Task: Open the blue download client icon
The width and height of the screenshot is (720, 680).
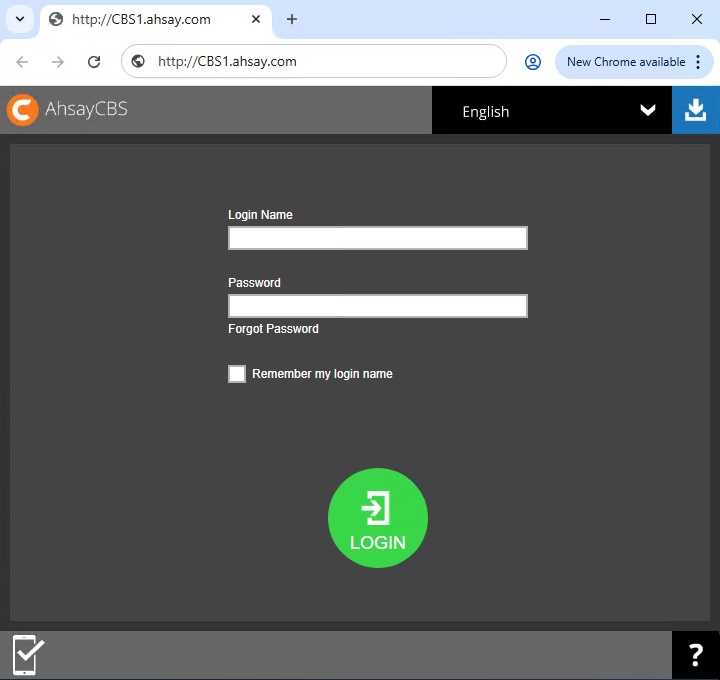Action: (x=696, y=110)
